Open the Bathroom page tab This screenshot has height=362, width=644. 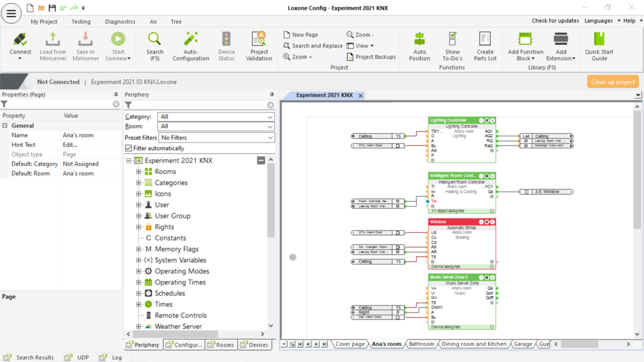tap(421, 344)
